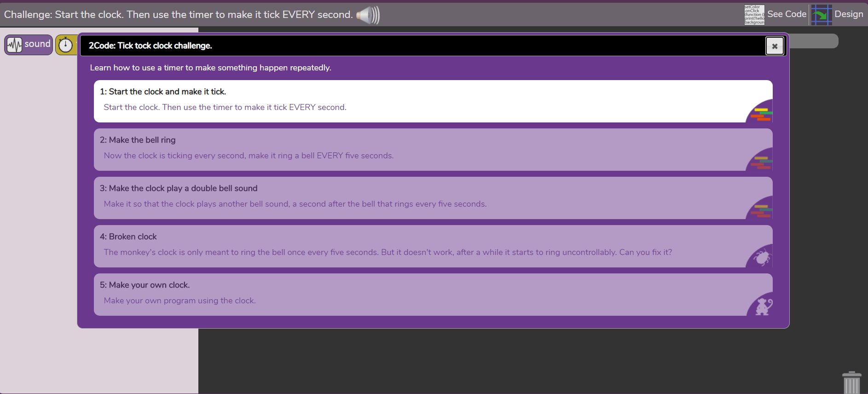Viewport: 868px width, 394px height.
Task: Click the code blocks icon on Make the bell ring
Action: coord(761,162)
